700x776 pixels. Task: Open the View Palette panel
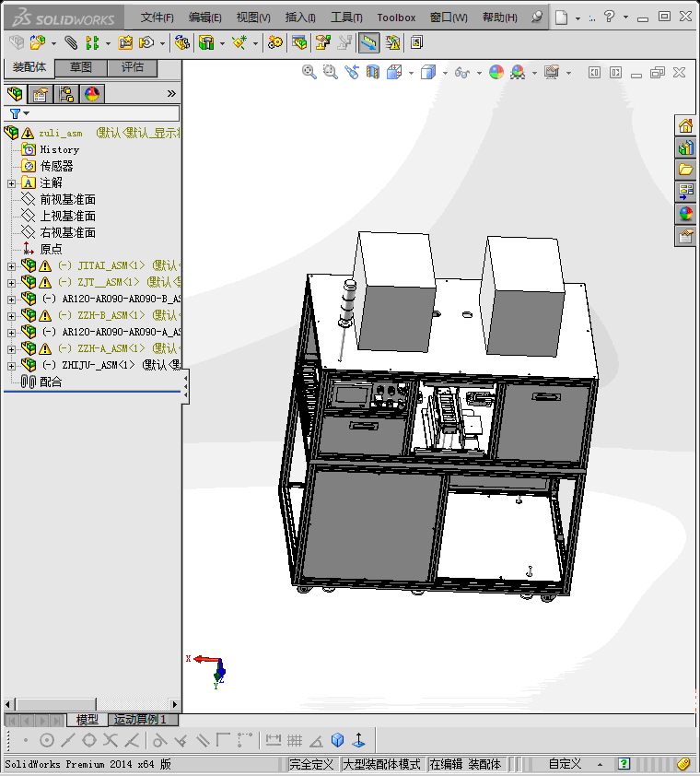(x=685, y=192)
